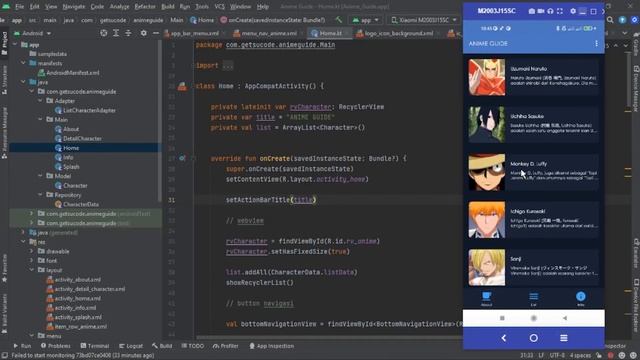The width and height of the screenshot is (640, 360).
Task: Tap Sanji list item in app
Action: (x=533, y=267)
